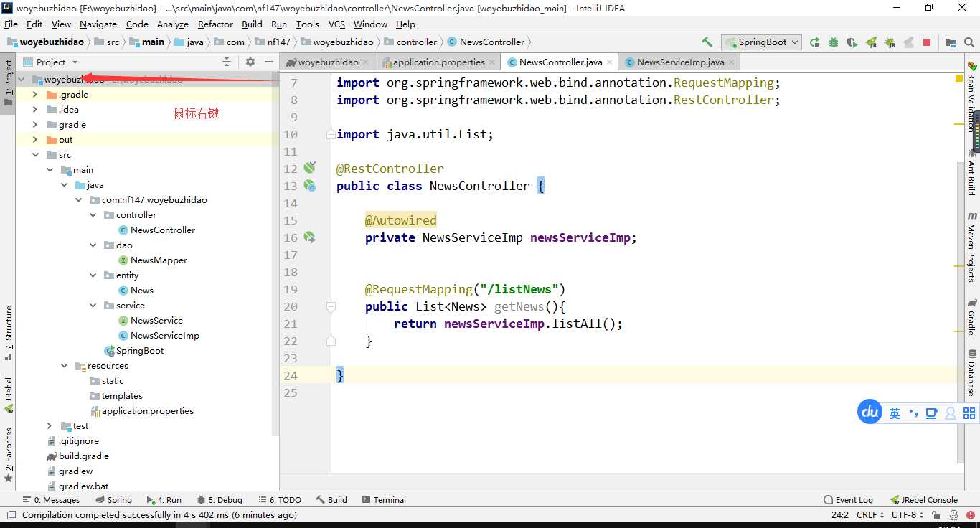This screenshot has width=980, height=528.
Task: Open the VCS menu
Action: pyautogui.click(x=336, y=24)
